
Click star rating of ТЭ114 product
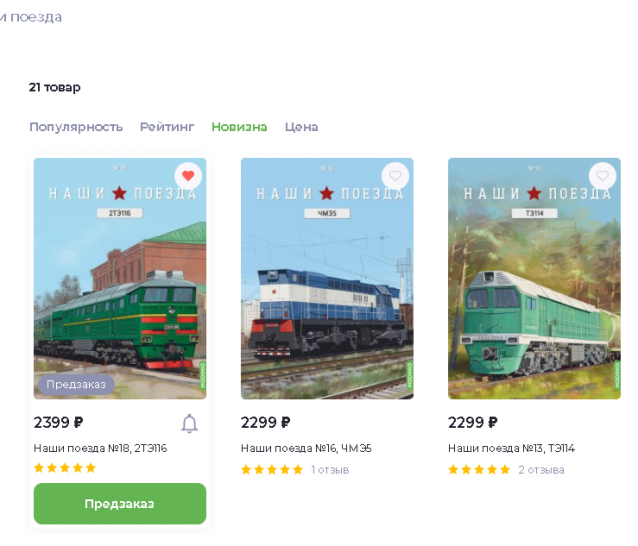point(478,470)
